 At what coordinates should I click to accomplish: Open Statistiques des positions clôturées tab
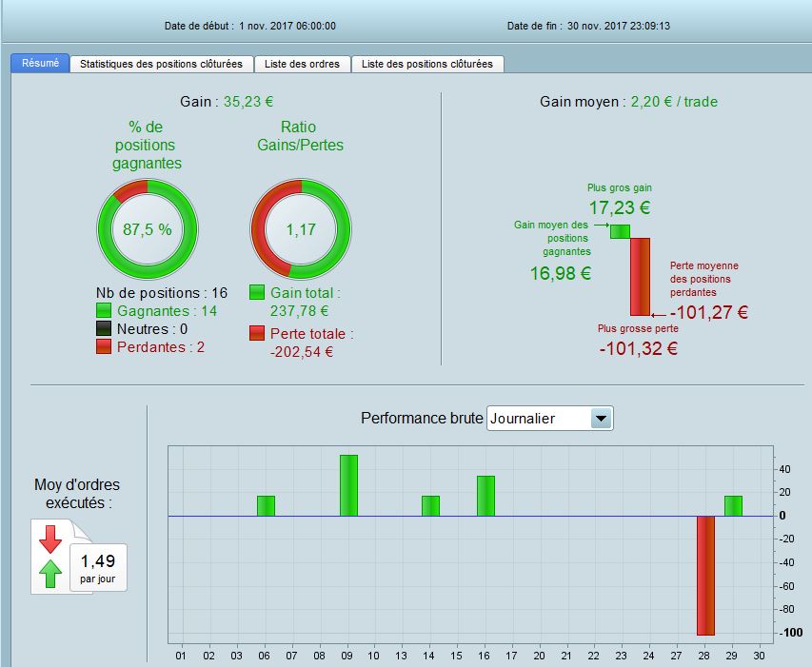161,64
